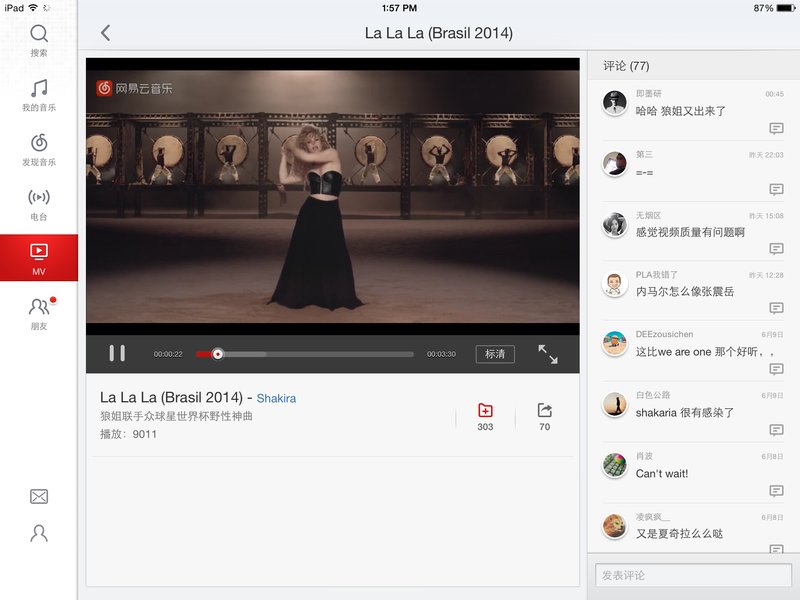Select the MV tab in sidebar
Viewport: 800px width, 600px height.
[39, 258]
